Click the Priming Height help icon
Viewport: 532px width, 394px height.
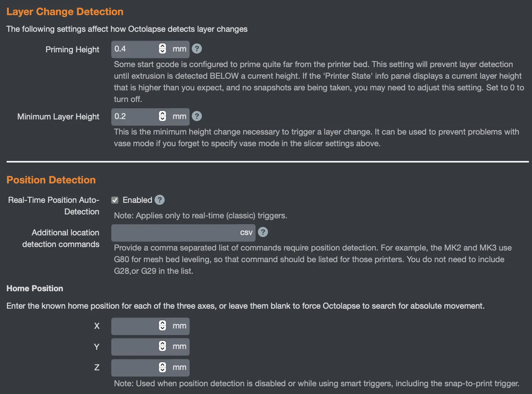click(197, 49)
